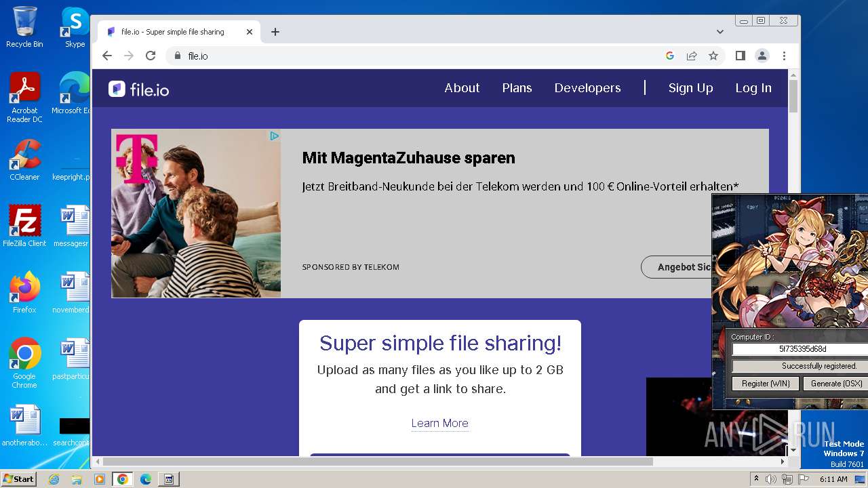The width and height of the screenshot is (868, 488).
Task: Click the network tray icon
Action: 787,479
